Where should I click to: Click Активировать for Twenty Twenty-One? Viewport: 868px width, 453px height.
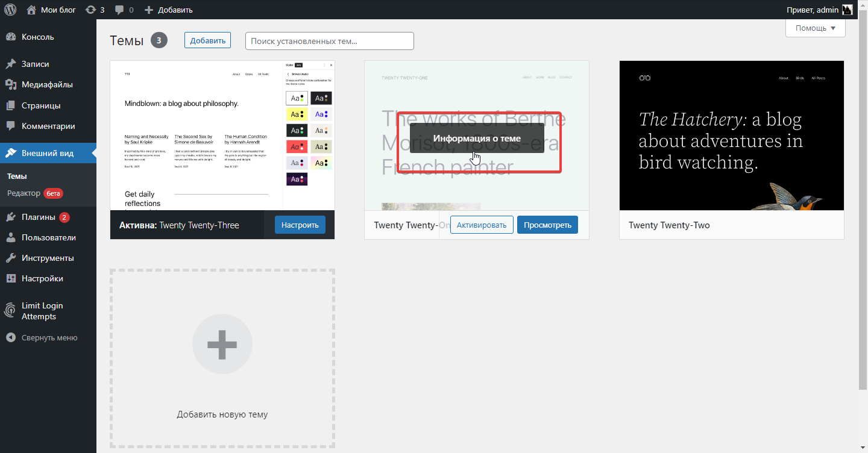pos(482,225)
